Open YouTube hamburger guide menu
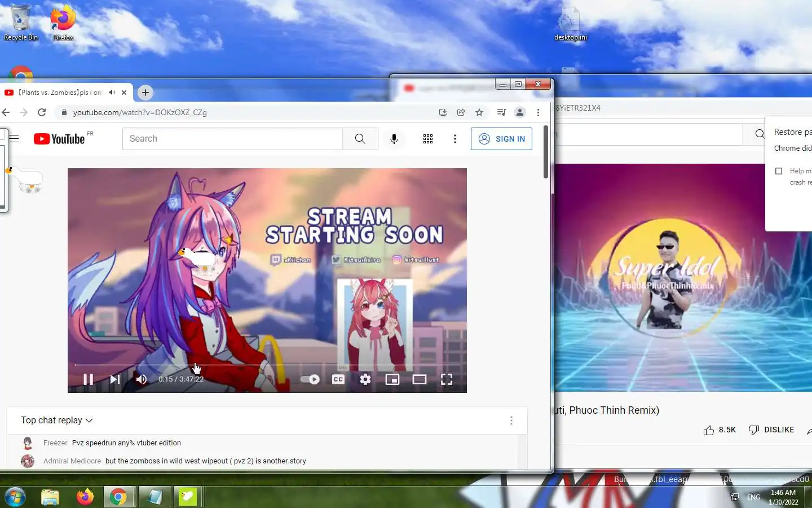 [x=14, y=138]
